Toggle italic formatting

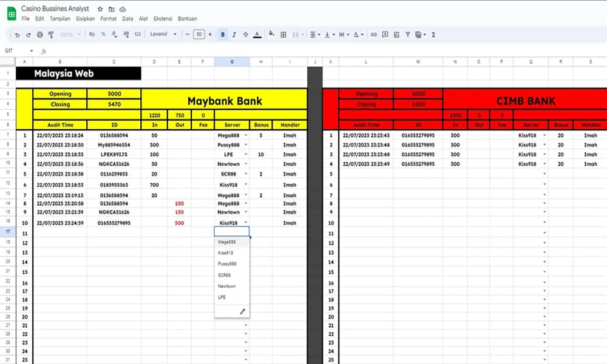234,35
